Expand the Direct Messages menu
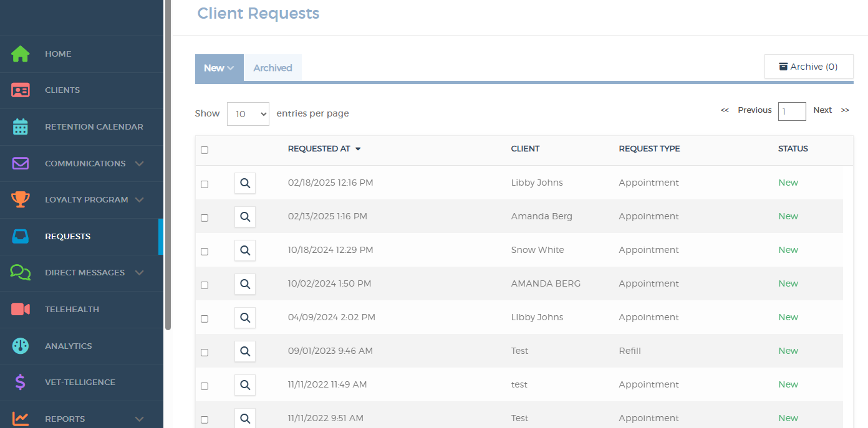The image size is (868, 428). (84, 272)
